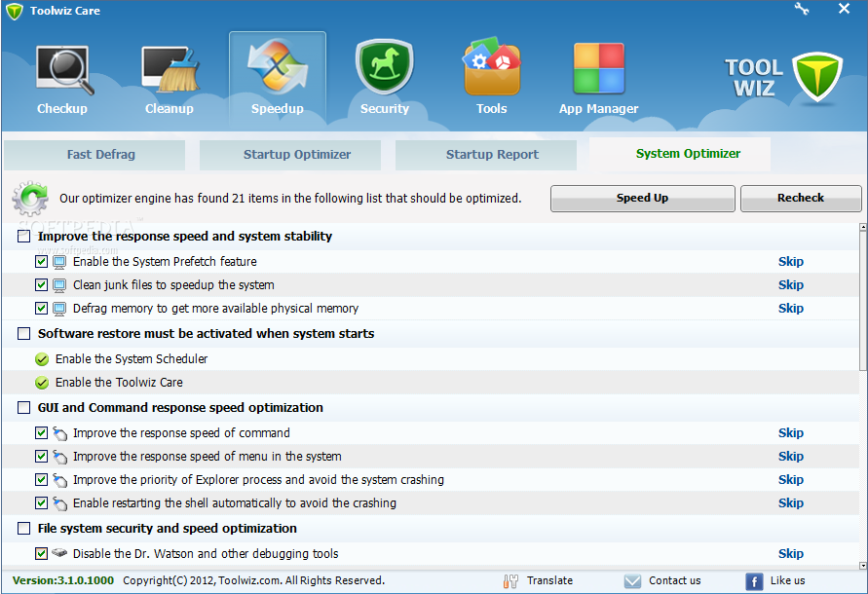Click drive icon beside Dr. Watson item

(59, 552)
